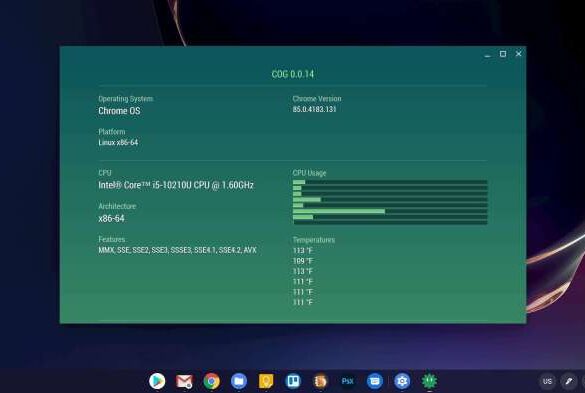
Task: Minimize the Cog window
Action: point(487,54)
